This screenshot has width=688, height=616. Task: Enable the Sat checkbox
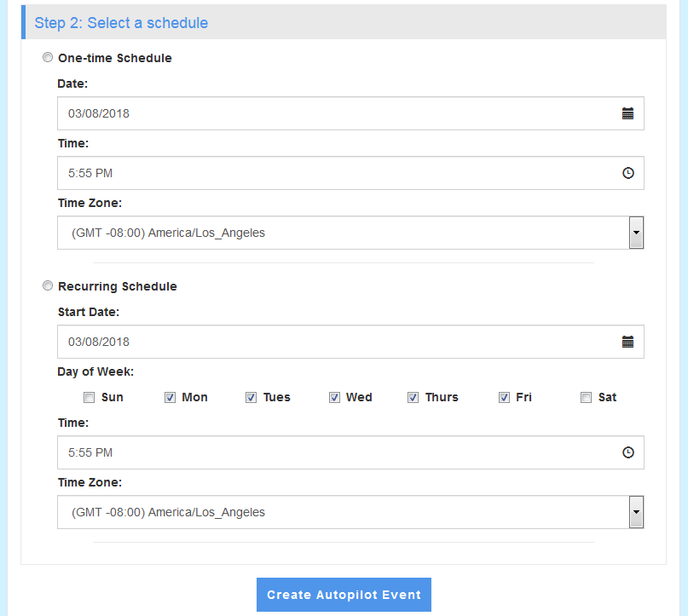(x=586, y=397)
